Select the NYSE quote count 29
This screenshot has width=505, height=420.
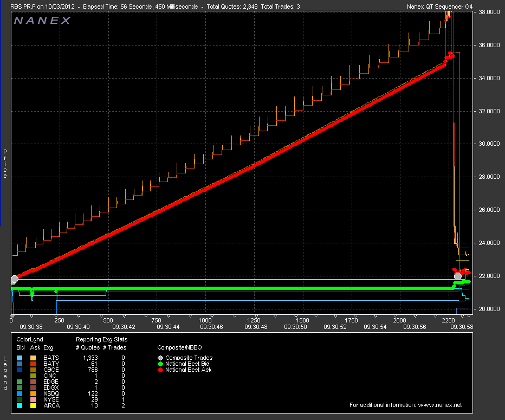[94, 400]
